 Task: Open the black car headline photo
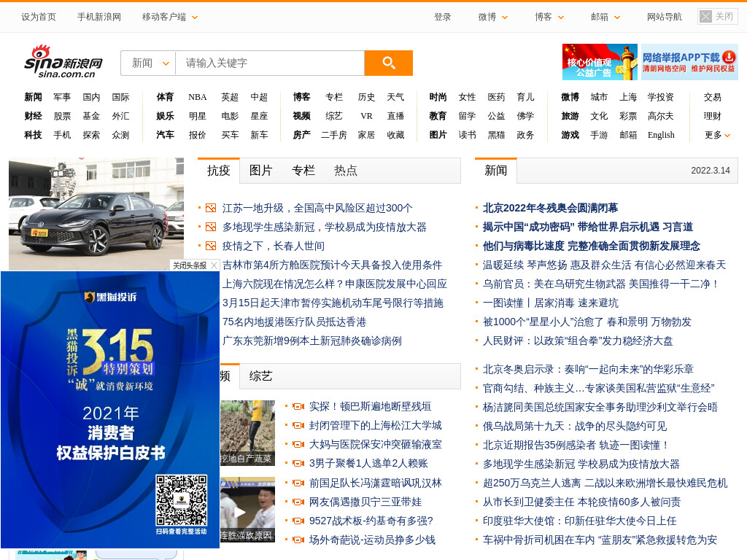[96, 214]
